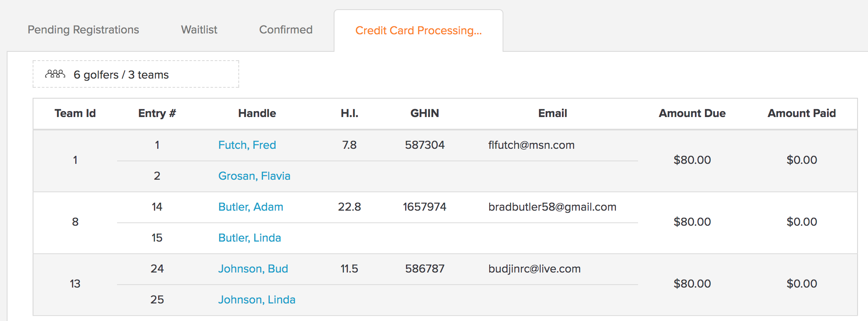Screen dimensions: 868x321
Task: Click the Johnson, Bud handle link
Action: [253, 269]
